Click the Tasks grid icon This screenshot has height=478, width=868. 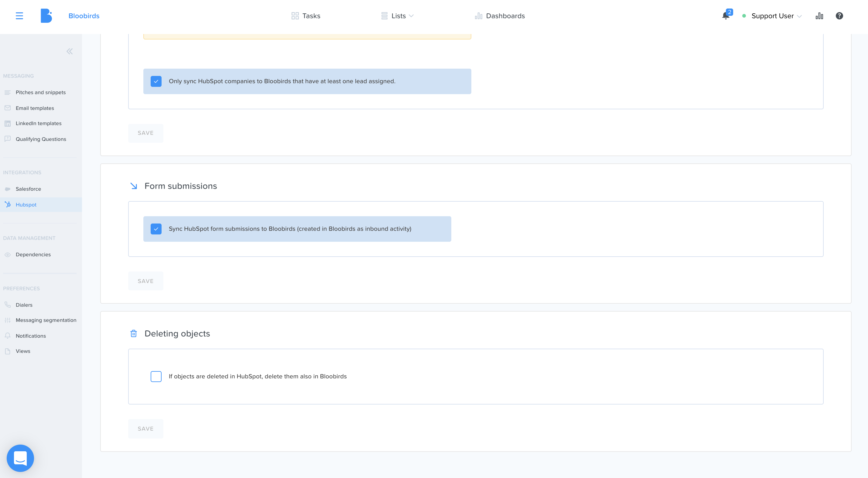click(295, 16)
